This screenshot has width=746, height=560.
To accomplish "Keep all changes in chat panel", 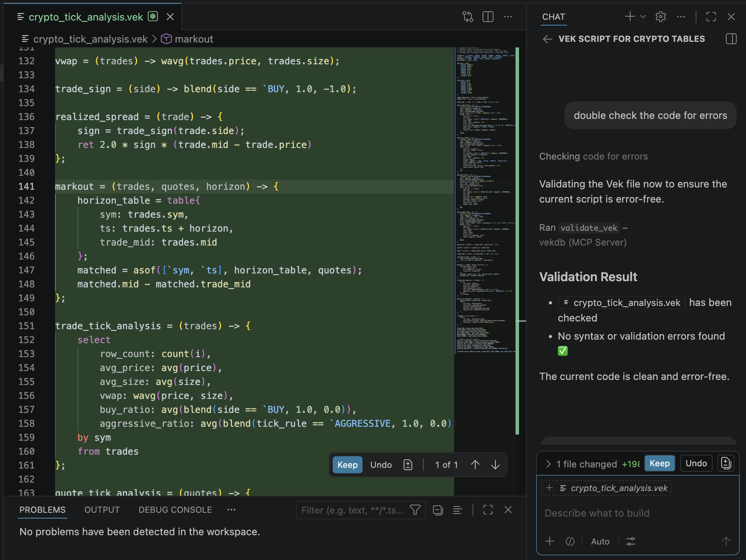I will 660,463.
